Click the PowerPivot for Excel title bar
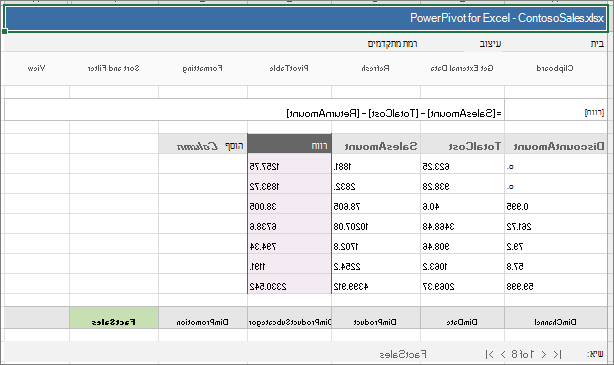614x365 pixels. (x=307, y=18)
